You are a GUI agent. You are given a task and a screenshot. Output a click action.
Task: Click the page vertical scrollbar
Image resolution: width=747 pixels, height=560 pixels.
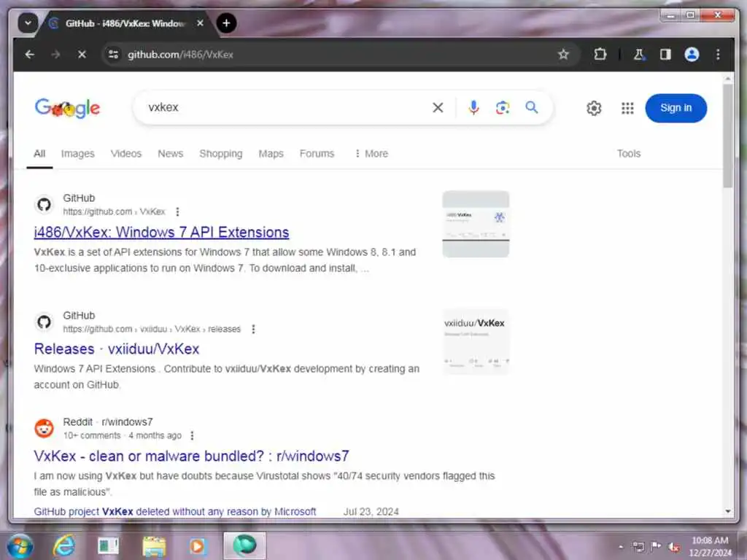pos(727,136)
